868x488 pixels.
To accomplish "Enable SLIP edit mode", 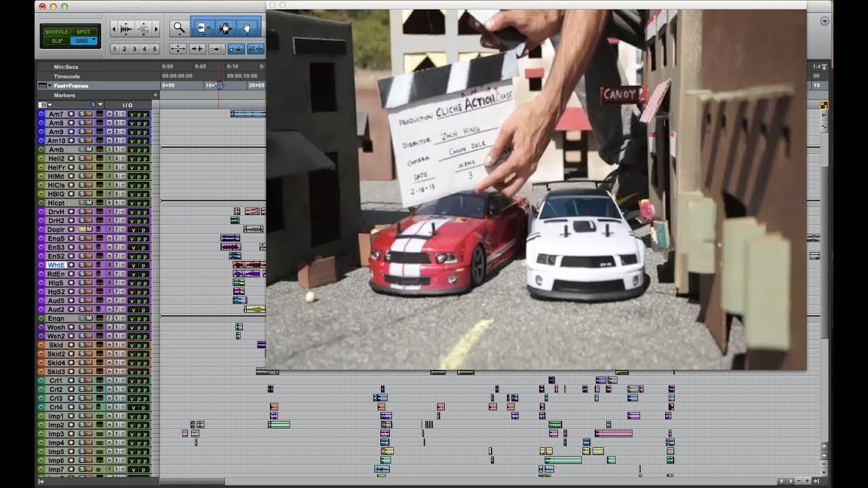I will 56,41.
